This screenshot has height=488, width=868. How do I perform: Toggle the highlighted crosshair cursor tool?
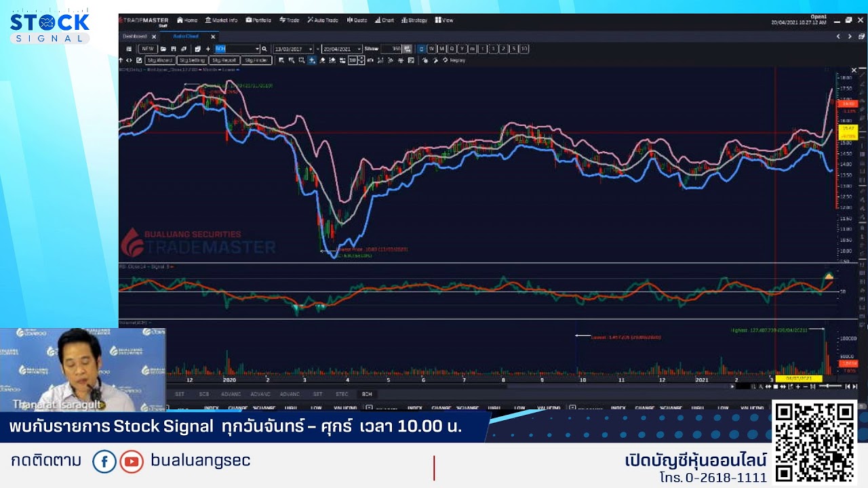coord(312,60)
